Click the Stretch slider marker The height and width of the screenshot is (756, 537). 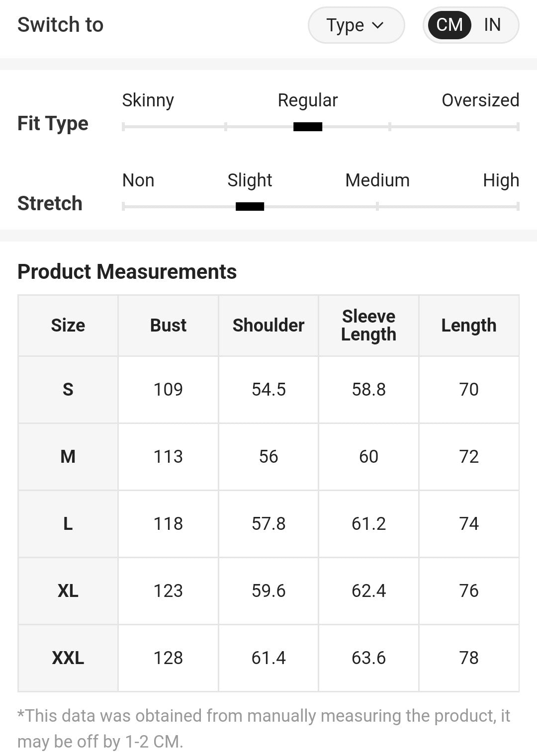250,206
